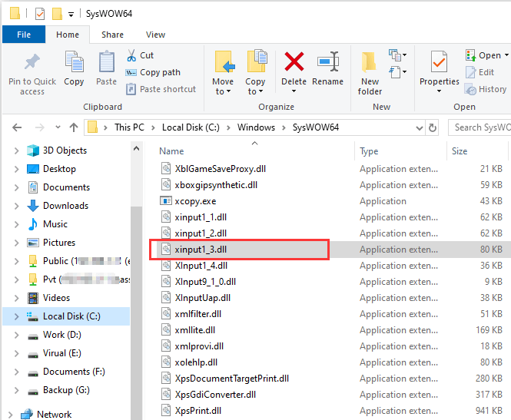Click the Search SysWOW64 input field
Viewport: 511px width, 420px height.
[480, 127]
